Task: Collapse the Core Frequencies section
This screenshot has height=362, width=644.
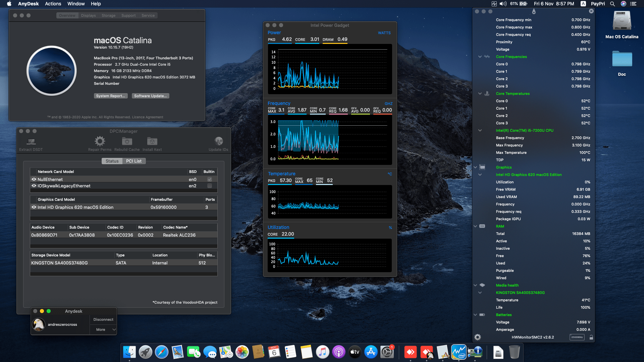Action: pyautogui.click(x=480, y=56)
